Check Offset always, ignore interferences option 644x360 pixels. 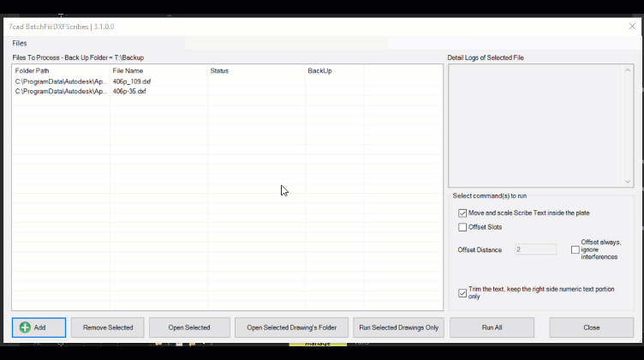click(575, 249)
